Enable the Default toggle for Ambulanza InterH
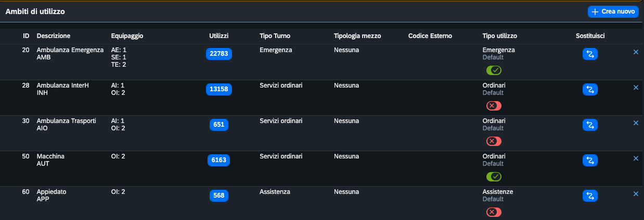The width and height of the screenshot is (644, 220). 494,105
